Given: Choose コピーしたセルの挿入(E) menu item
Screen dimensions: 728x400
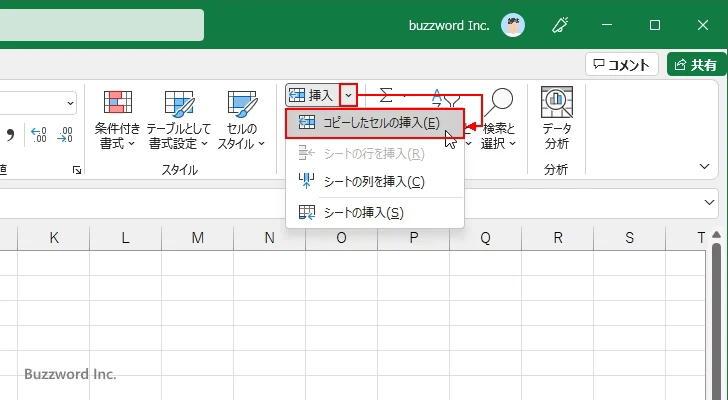Looking at the screenshot, I should coord(375,123).
